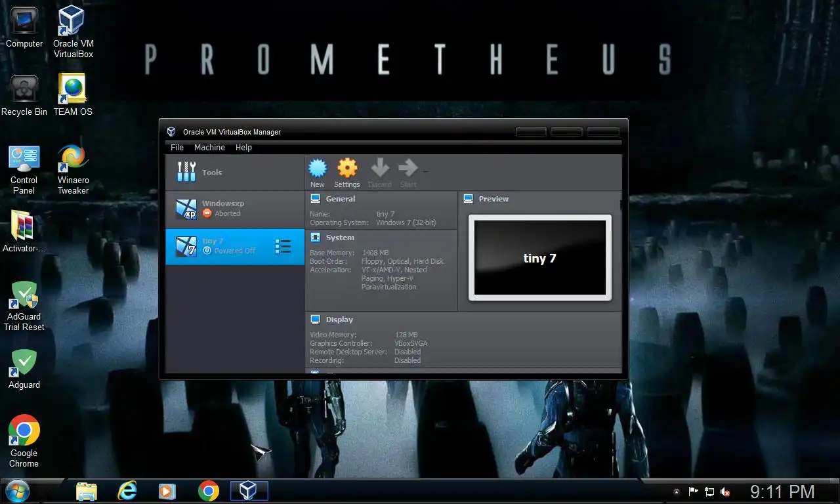This screenshot has height=504, width=840.
Task: Click the Display section header
Action: coord(339,320)
